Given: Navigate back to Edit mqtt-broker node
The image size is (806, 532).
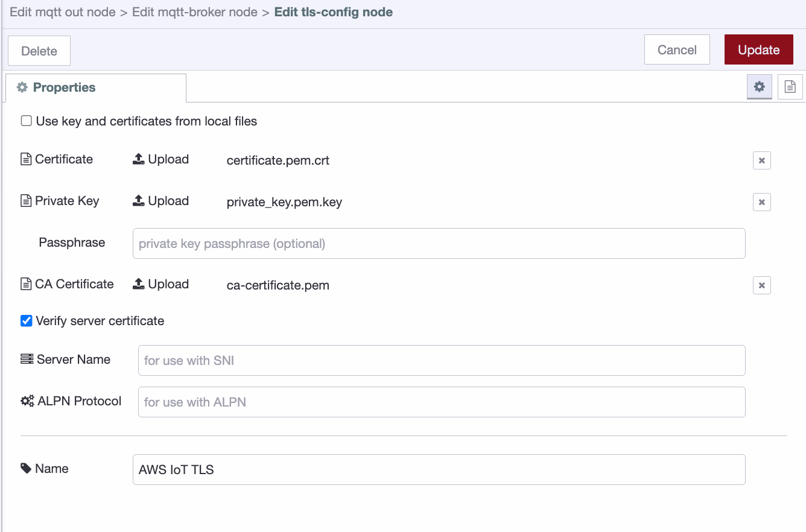Looking at the screenshot, I should (x=193, y=11).
